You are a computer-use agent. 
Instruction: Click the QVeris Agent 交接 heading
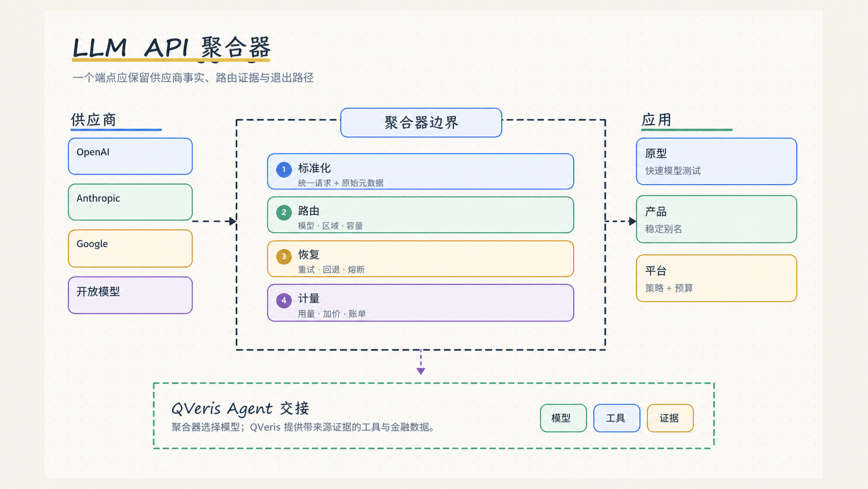click(x=240, y=408)
